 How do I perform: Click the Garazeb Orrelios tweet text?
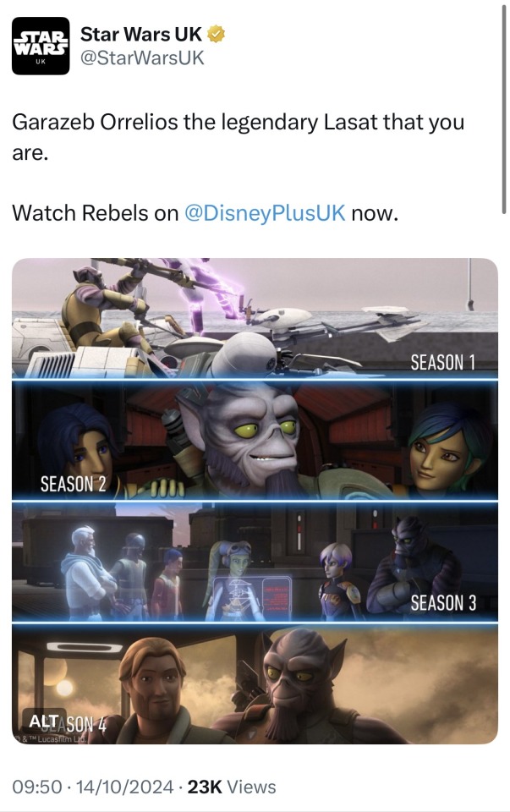(x=239, y=137)
